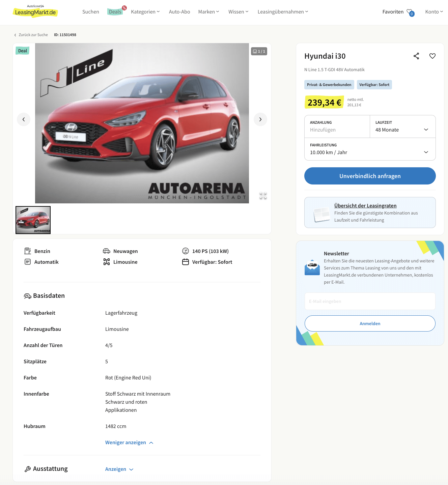Click the availability calendar icon
448x485 pixels.
coord(186,262)
